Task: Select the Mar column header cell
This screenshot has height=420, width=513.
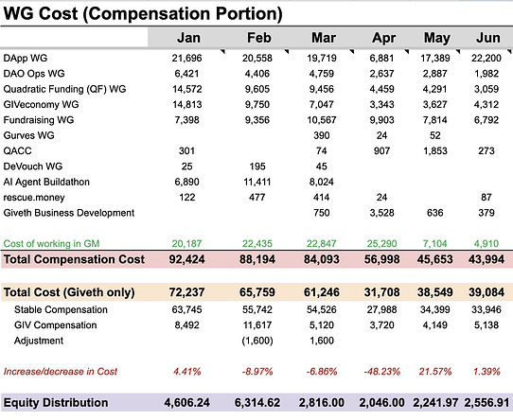Action: (x=322, y=38)
